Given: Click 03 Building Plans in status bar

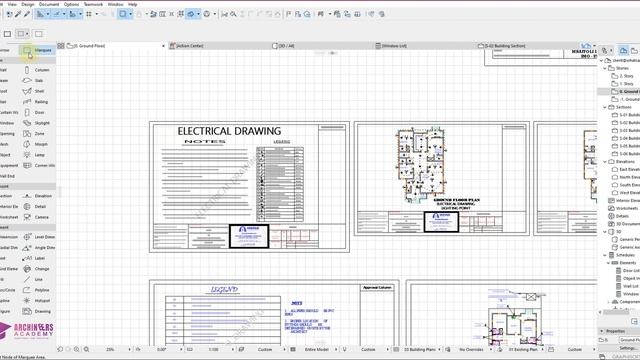Looking at the screenshot, I should (420, 349).
